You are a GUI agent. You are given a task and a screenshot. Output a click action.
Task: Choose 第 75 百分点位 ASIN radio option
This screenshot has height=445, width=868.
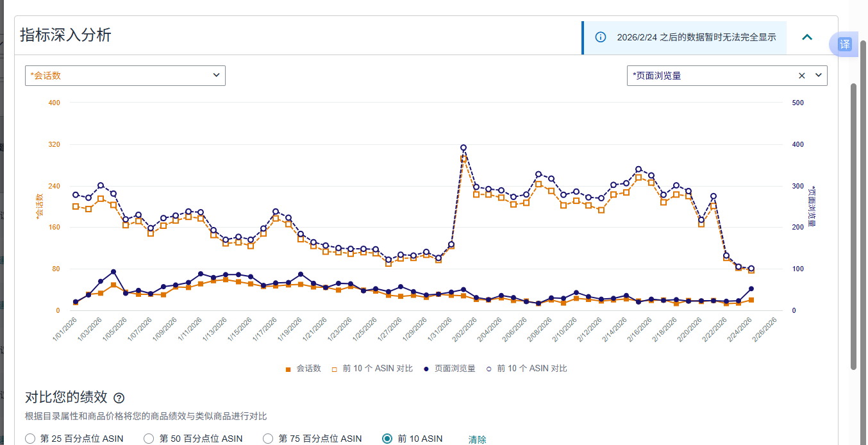point(269,439)
